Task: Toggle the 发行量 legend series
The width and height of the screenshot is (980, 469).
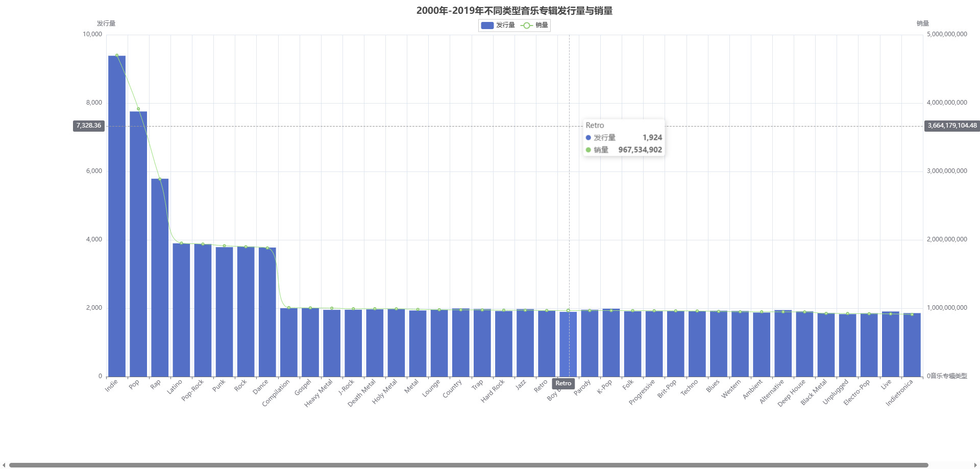Action: (x=498, y=25)
